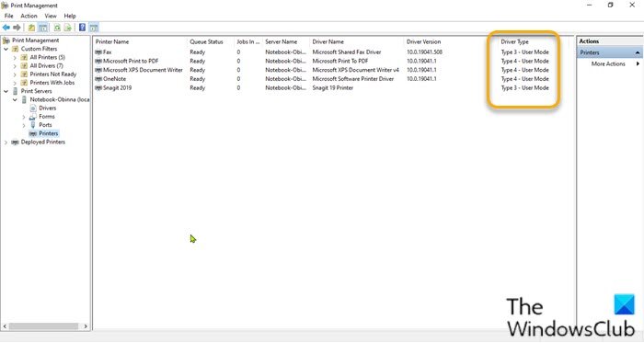Click the Microsoft XPS Document Writer v4 cell

coord(356,70)
